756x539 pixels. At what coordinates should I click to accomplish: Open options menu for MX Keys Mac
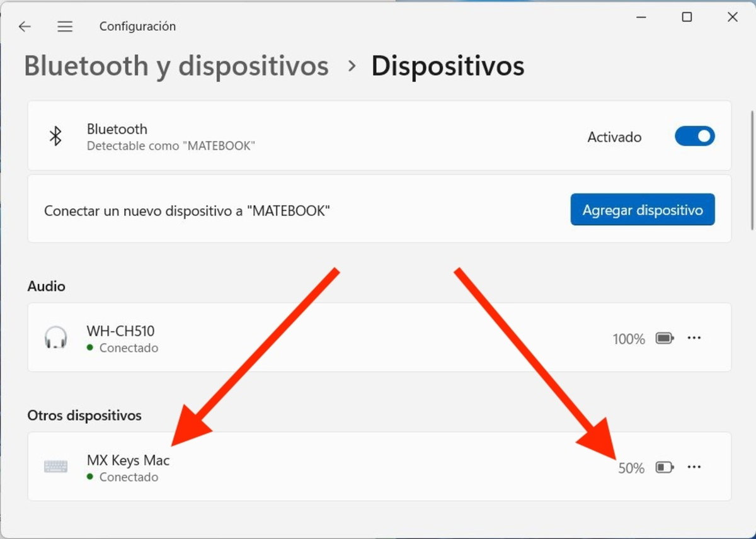pyautogui.click(x=694, y=467)
